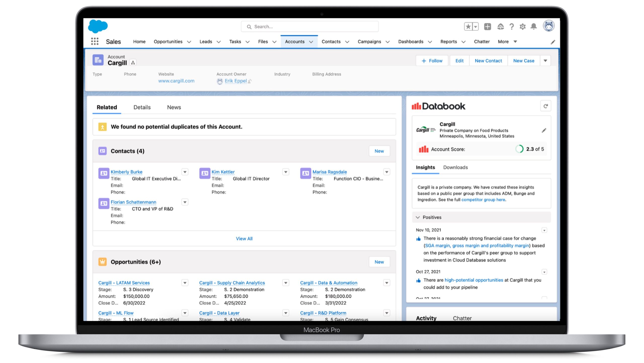Open the Leads tab dropdown chevron
This screenshot has height=363, width=644.
pyautogui.click(x=219, y=42)
